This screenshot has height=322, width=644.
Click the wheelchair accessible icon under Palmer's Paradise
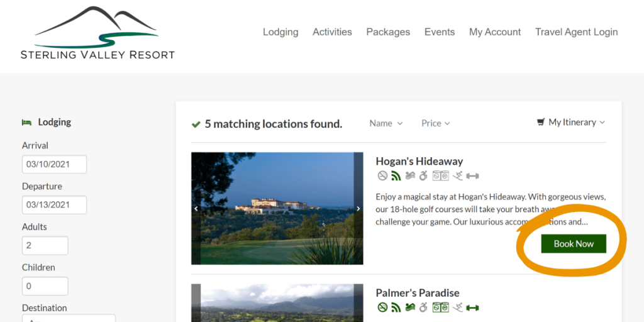(x=423, y=308)
